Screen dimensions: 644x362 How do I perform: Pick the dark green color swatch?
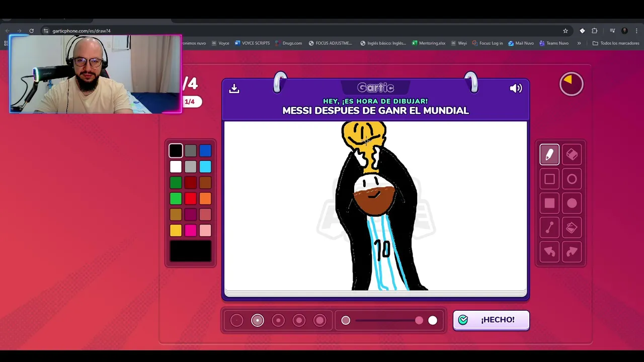pyautogui.click(x=176, y=183)
